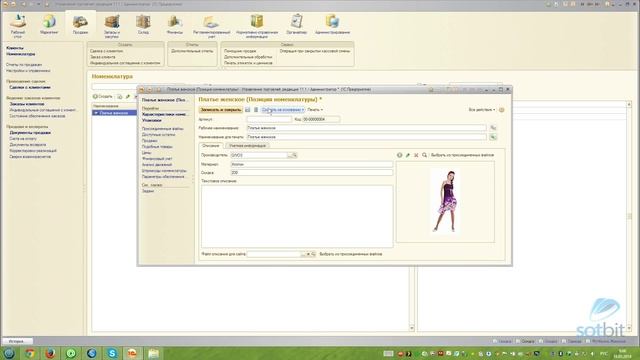The height and width of the screenshot is (360, 640).
Task: Click the icon right of Рабочее наименование field
Action: point(493,128)
